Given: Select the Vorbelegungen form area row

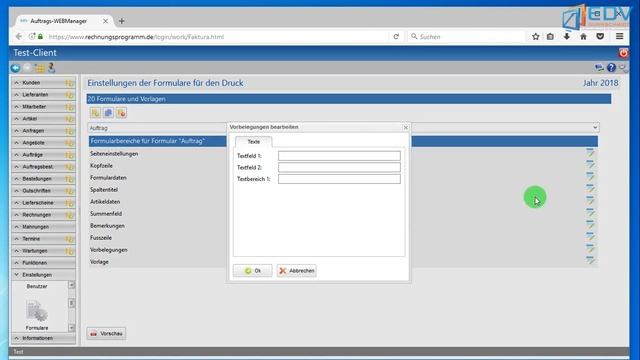Looking at the screenshot, I should pyautogui.click(x=343, y=249).
